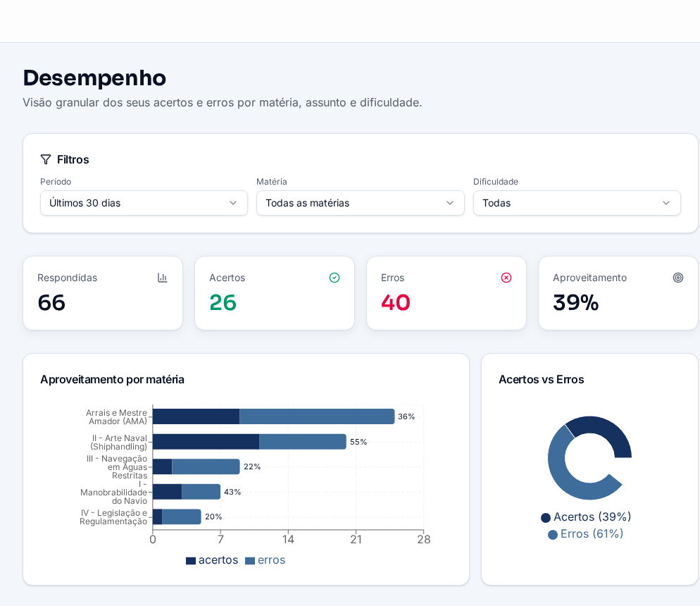Viewport: 700px width, 606px height.
Task: Click the chevron in the Matéria dropdown
Action: click(450, 203)
